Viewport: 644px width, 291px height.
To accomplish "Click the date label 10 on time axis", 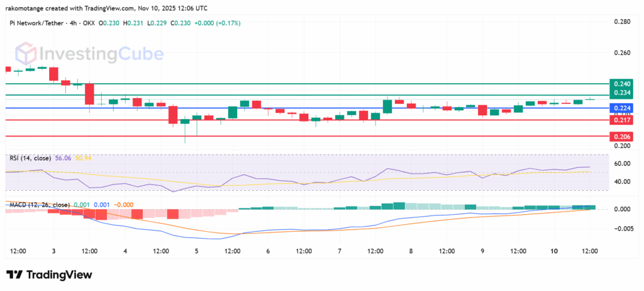I will [554, 251].
